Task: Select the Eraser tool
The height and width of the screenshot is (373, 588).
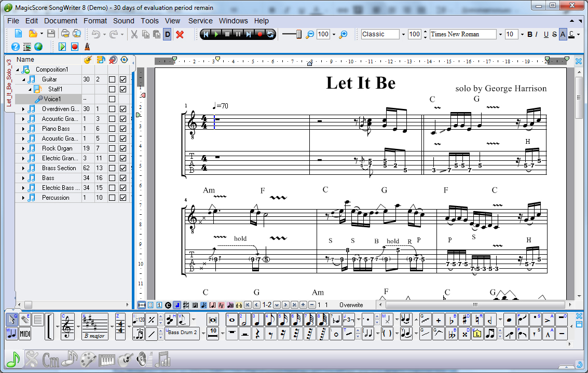Action: coord(25,320)
